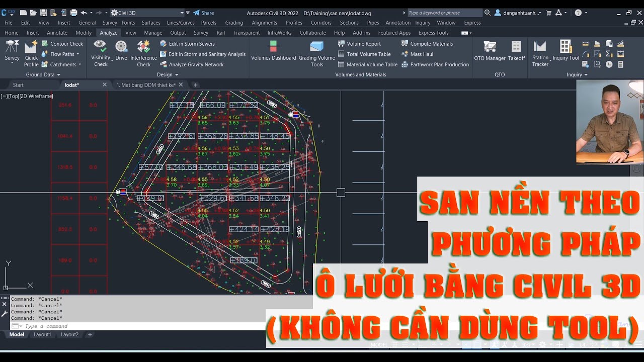Switch to the Layout1 tab
Screen dimensions: 644x362
[42, 334]
